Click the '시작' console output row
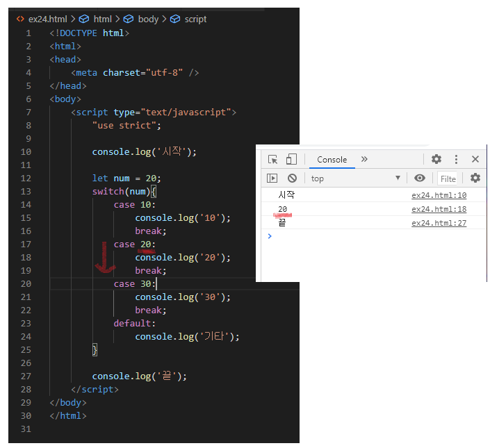 (373, 195)
